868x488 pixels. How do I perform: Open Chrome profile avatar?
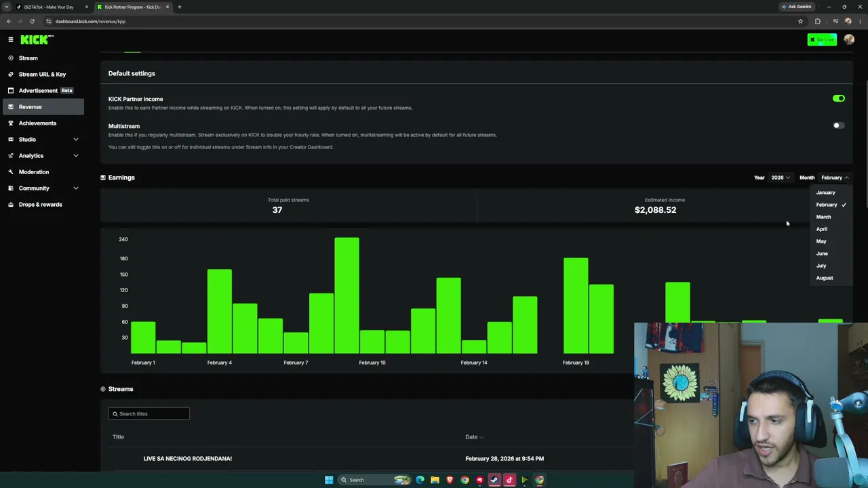848,21
